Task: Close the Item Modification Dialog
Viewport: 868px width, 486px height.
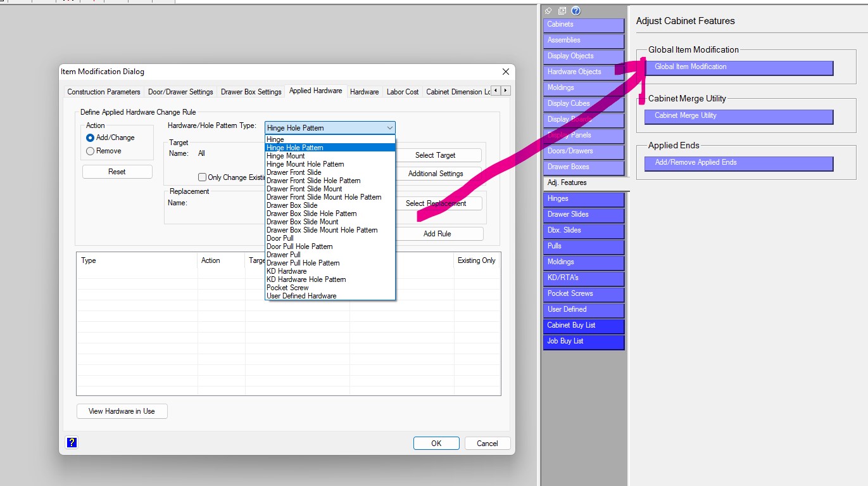Action: pos(505,72)
